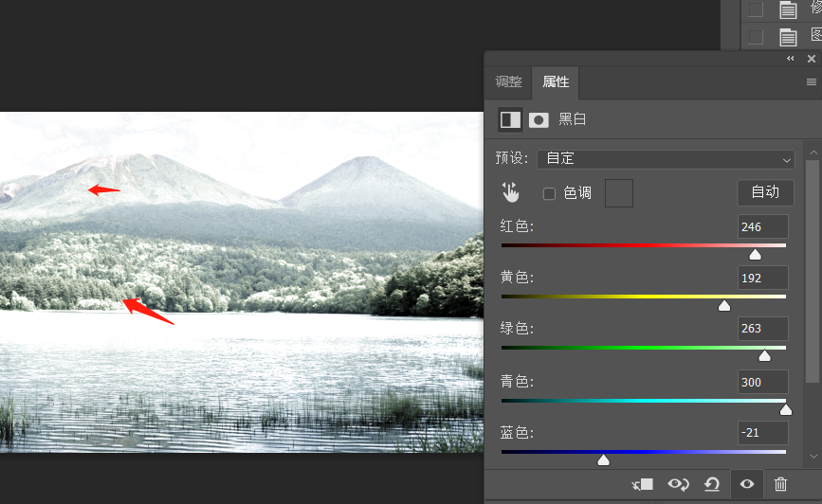Toggle the second history checkbox box

pyautogui.click(x=756, y=37)
